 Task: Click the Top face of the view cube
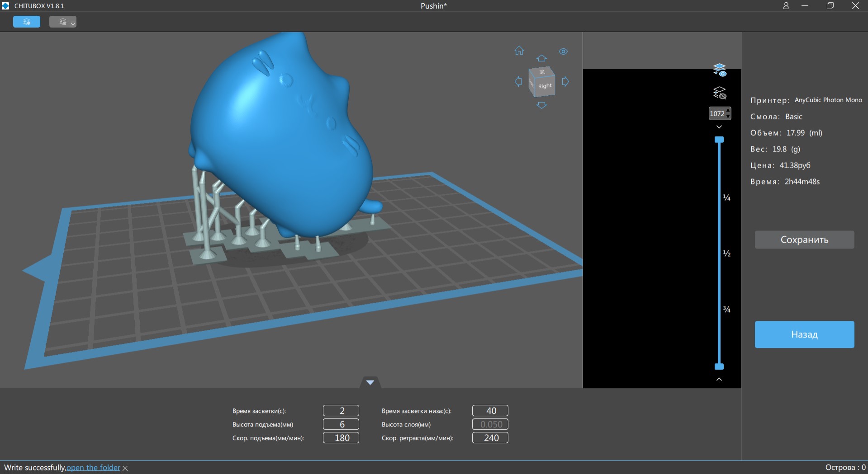(x=541, y=72)
